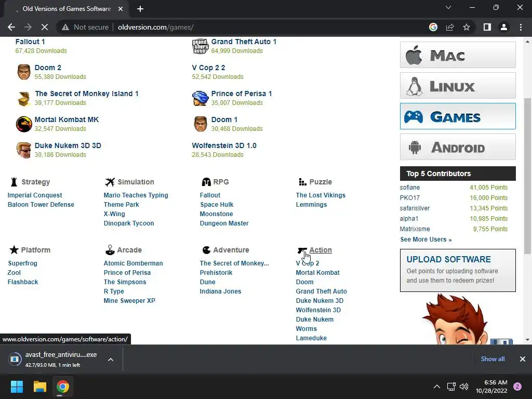Click the Platform star icon
This screenshot has width=532, height=399.
(14, 250)
